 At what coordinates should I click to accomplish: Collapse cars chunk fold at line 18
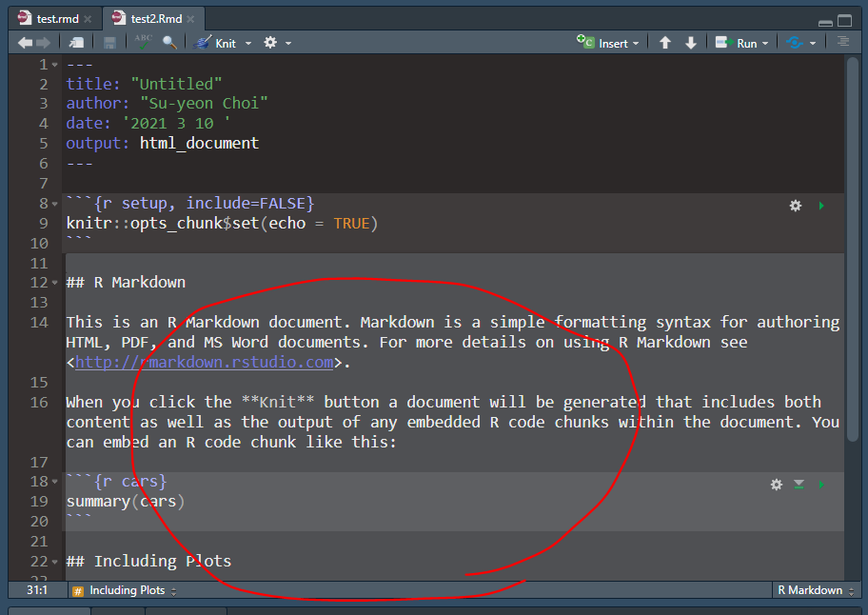[x=55, y=482]
